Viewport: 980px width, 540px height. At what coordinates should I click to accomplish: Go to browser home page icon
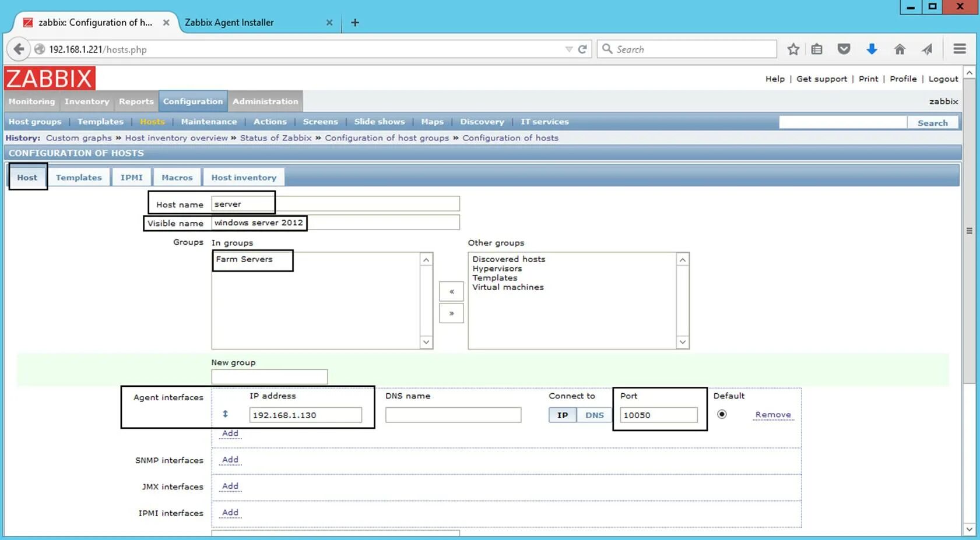click(x=900, y=50)
